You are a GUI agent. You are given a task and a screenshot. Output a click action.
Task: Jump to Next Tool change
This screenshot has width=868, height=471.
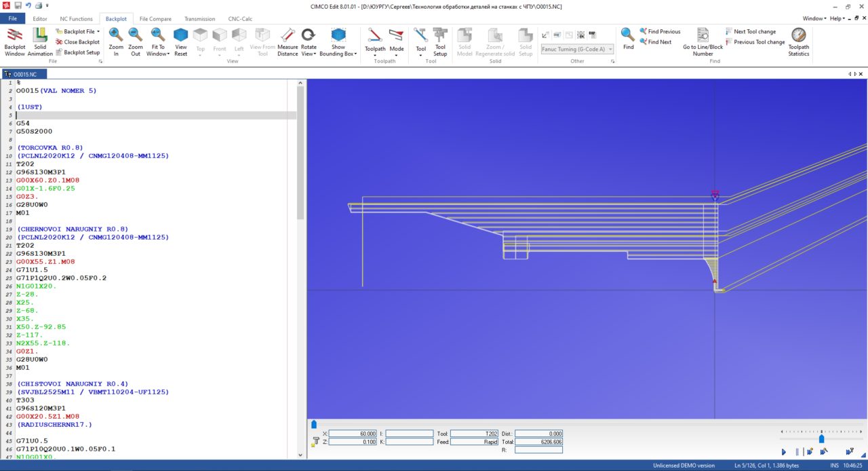point(750,32)
